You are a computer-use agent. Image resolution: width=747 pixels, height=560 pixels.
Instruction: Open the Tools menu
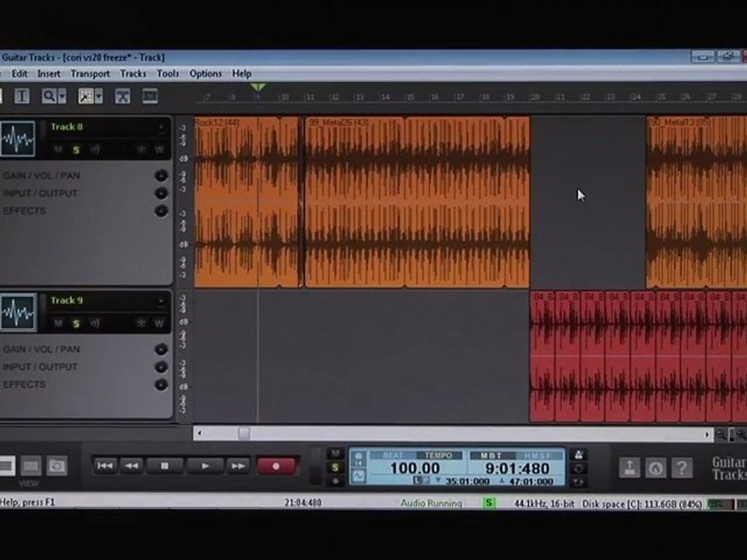[x=168, y=74]
